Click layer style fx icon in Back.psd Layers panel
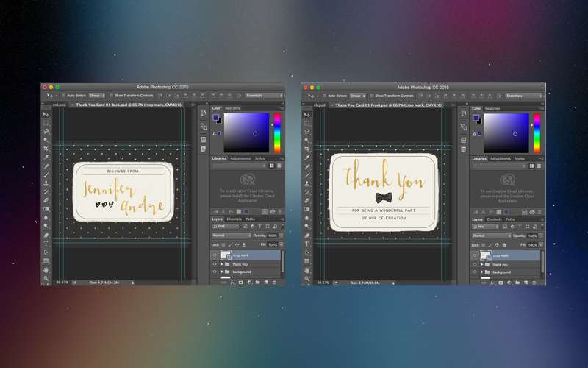 point(232,283)
